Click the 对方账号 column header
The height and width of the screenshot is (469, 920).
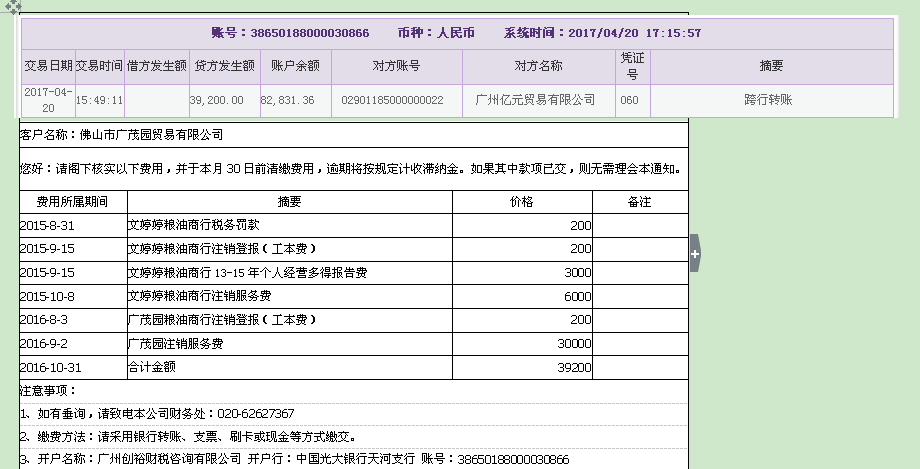(396, 66)
